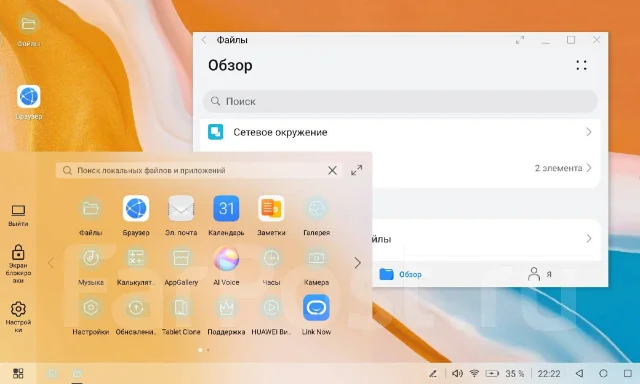The width and height of the screenshot is (640, 384).
Task: Launch Браузер from the app launcher grid
Action: click(136, 209)
